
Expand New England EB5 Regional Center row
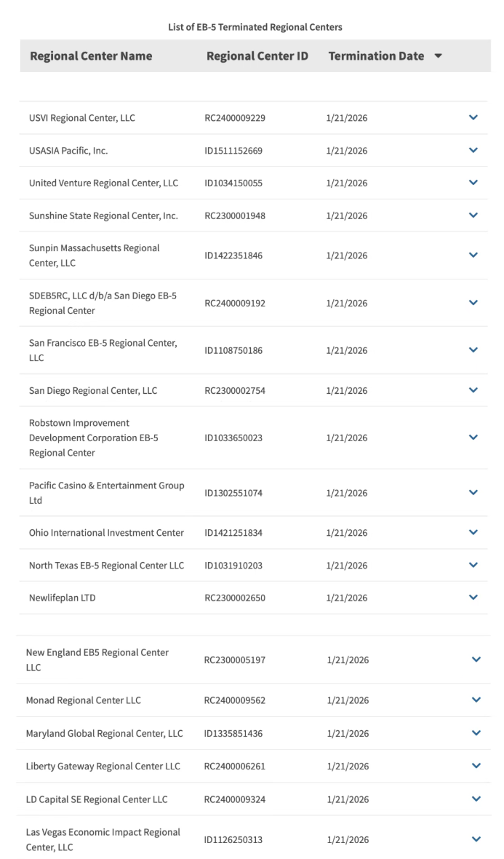tap(476, 660)
